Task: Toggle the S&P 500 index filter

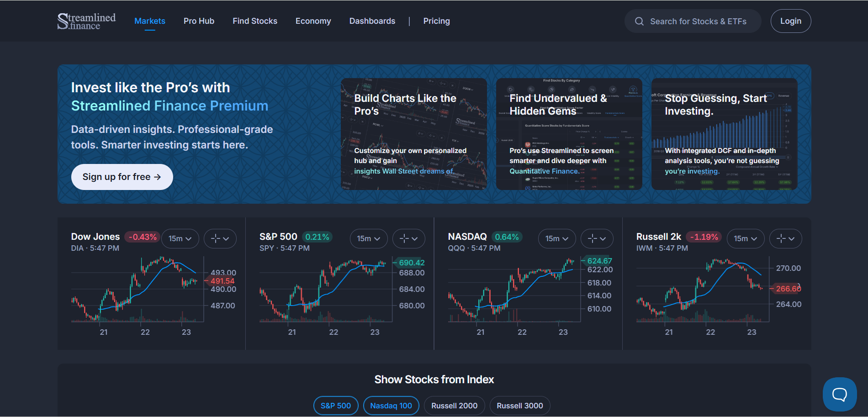Action: pyautogui.click(x=336, y=406)
